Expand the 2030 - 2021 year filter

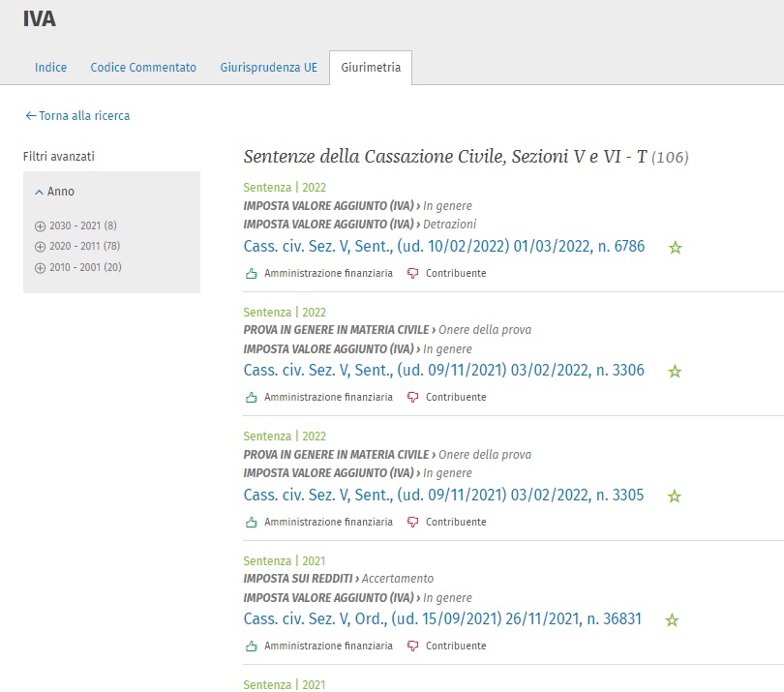coord(40,226)
